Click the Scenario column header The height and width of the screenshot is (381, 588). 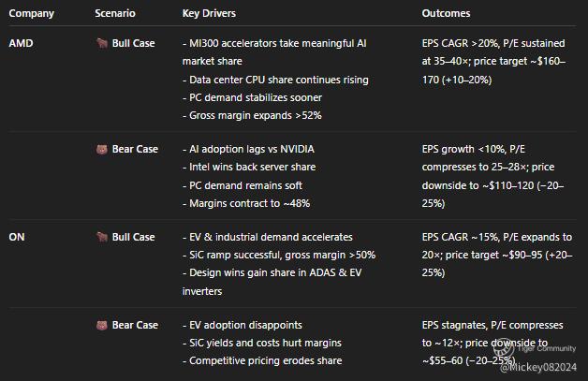coord(114,14)
